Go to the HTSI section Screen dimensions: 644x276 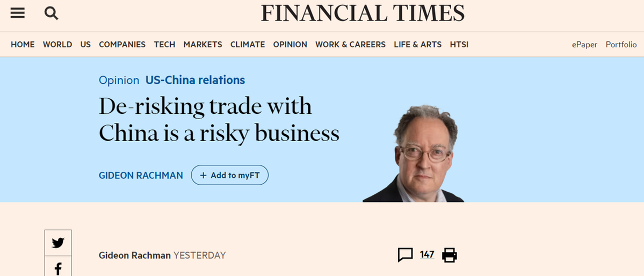pyautogui.click(x=459, y=45)
